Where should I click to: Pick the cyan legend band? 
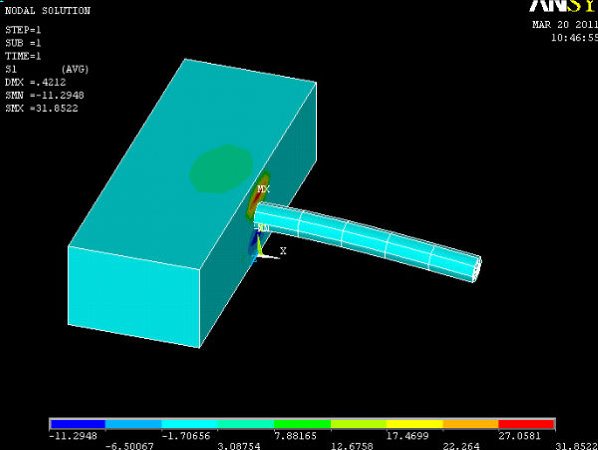pyautogui.click(x=190, y=424)
